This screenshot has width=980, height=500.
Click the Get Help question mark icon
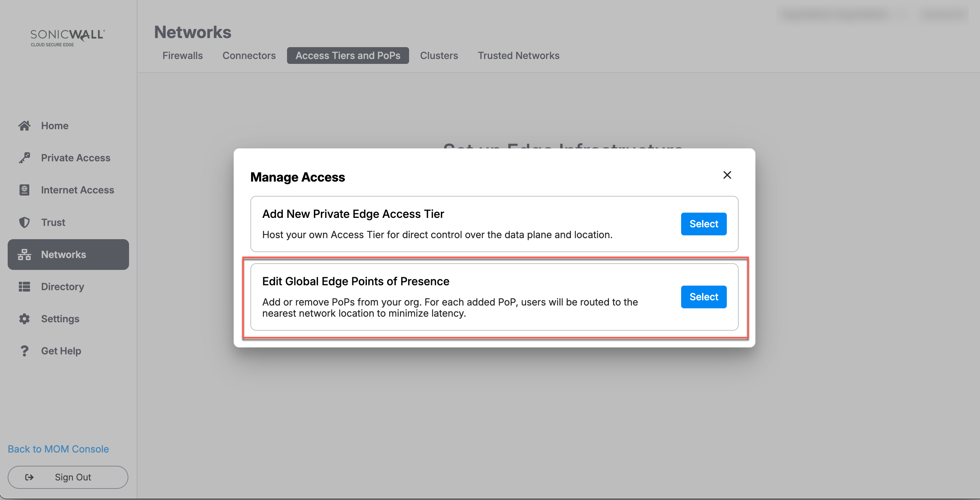[x=24, y=351]
